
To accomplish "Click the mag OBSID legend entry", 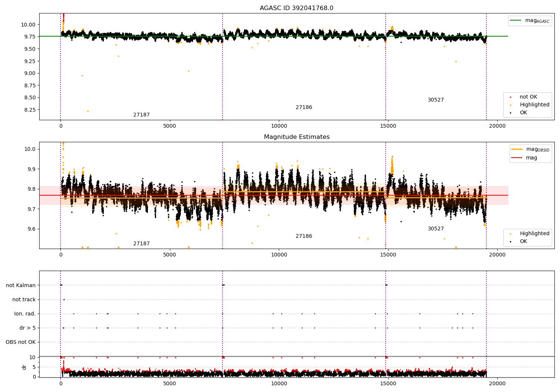I will (531, 149).
